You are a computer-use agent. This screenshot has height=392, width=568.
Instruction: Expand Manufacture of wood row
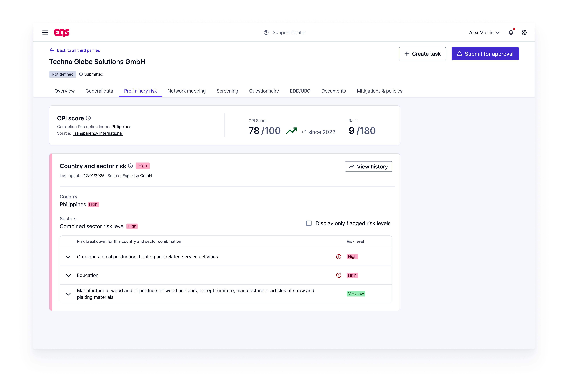(69, 294)
